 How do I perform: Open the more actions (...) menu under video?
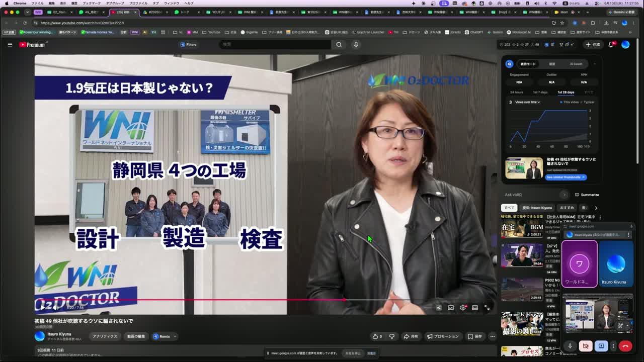point(493,336)
